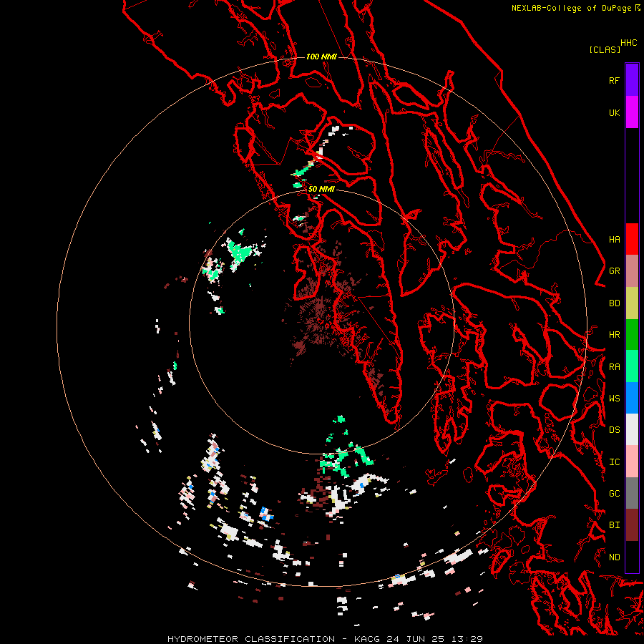This screenshot has width=644, height=644.
Task: Click the WS legend label
Action: pyautogui.click(x=614, y=399)
